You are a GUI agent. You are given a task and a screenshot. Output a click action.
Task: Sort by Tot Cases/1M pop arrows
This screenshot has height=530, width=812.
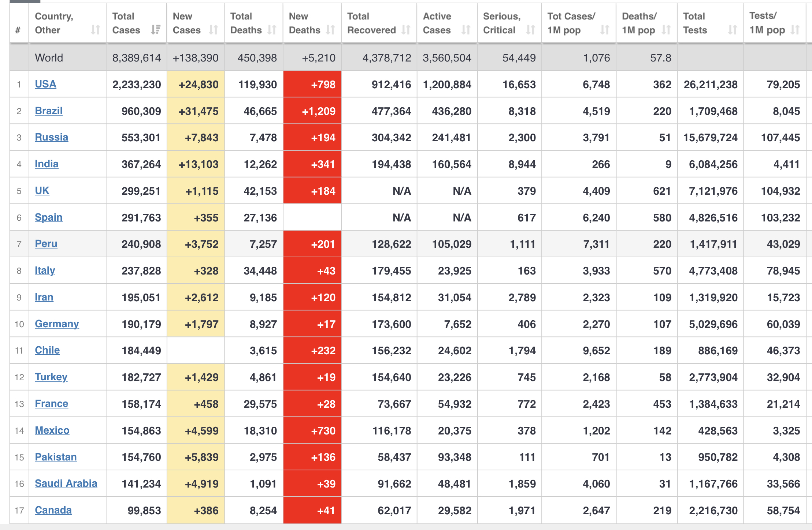(605, 30)
